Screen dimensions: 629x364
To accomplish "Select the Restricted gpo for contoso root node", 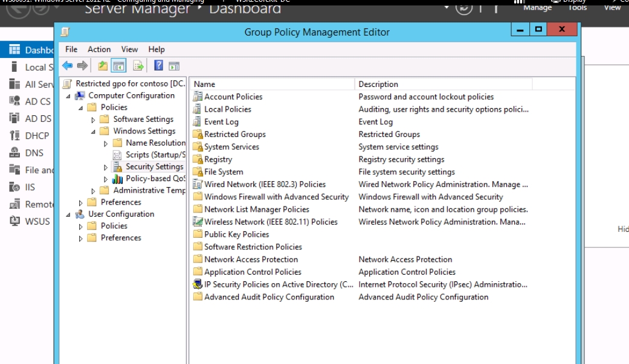I will click(130, 83).
